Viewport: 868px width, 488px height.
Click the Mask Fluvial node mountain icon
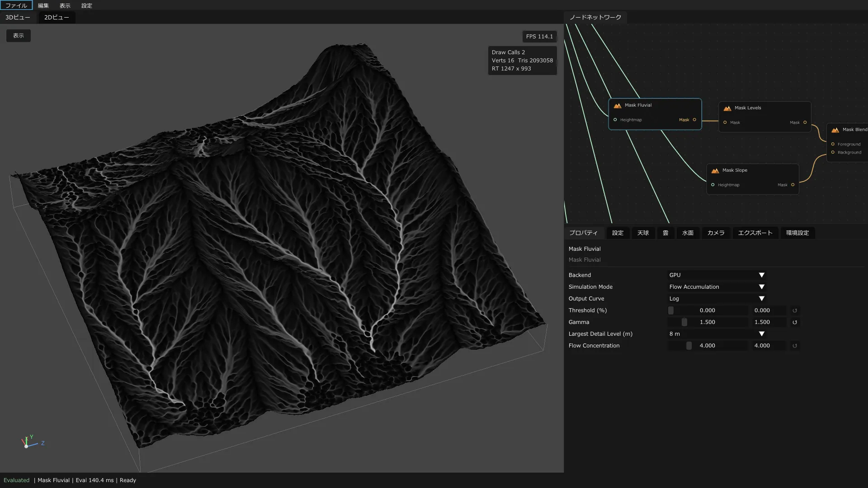click(x=618, y=105)
